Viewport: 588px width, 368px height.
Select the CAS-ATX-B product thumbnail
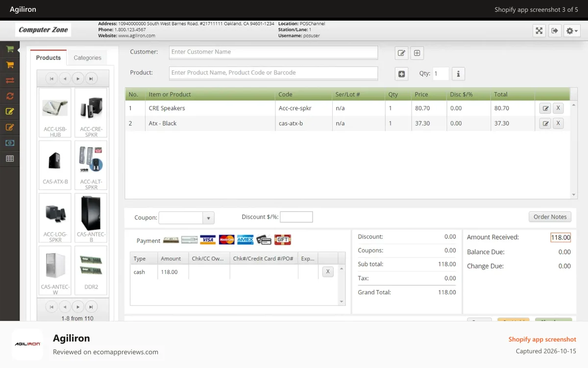tap(55, 165)
